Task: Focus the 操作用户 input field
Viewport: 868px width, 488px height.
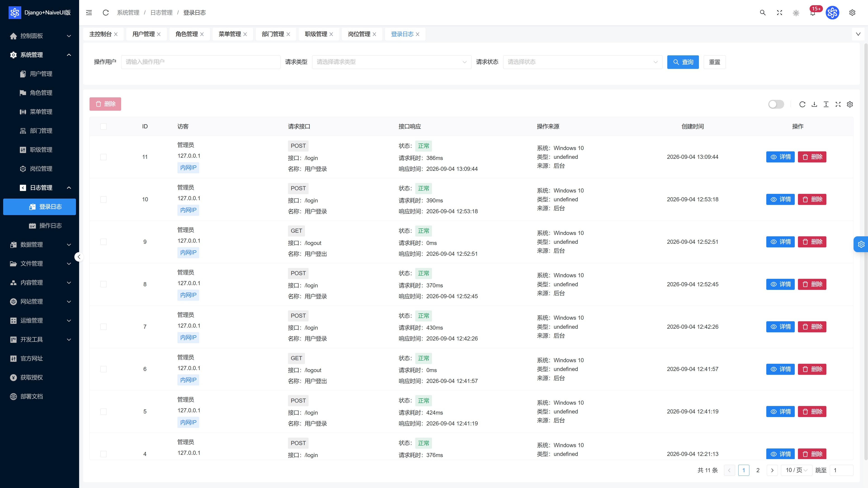Action: click(200, 62)
